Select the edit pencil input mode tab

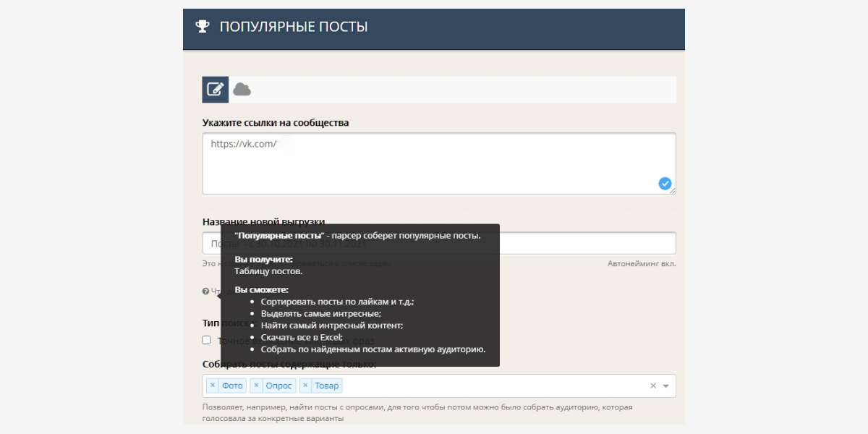tap(215, 90)
